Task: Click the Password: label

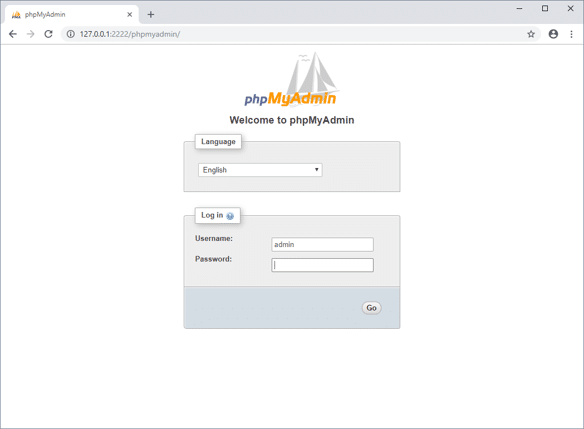Action: [x=213, y=259]
